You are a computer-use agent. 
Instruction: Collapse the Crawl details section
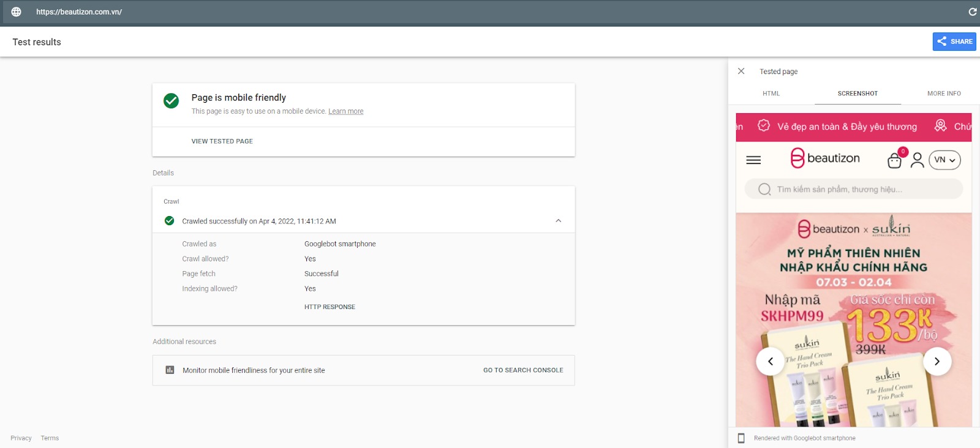(558, 221)
